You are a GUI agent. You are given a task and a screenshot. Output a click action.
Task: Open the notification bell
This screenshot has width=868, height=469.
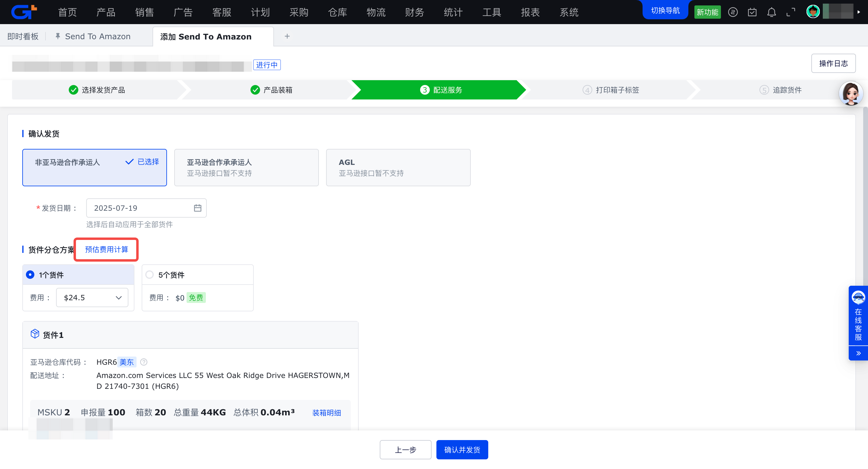point(772,12)
